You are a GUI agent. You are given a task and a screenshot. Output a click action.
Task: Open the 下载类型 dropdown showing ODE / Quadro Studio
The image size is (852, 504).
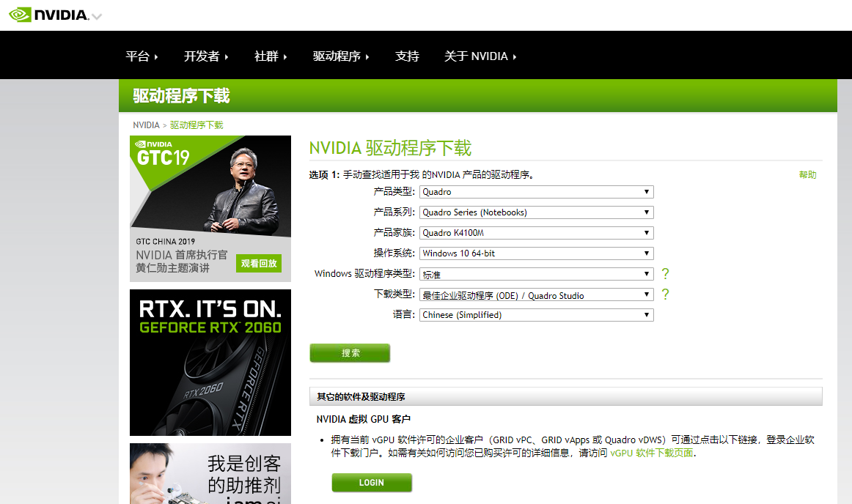(x=536, y=295)
